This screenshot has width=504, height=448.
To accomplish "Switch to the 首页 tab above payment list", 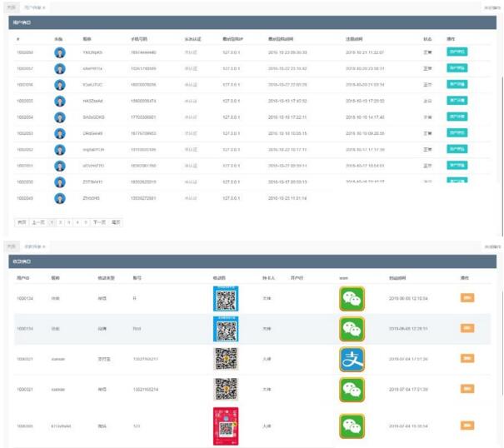I will click(x=10, y=247).
